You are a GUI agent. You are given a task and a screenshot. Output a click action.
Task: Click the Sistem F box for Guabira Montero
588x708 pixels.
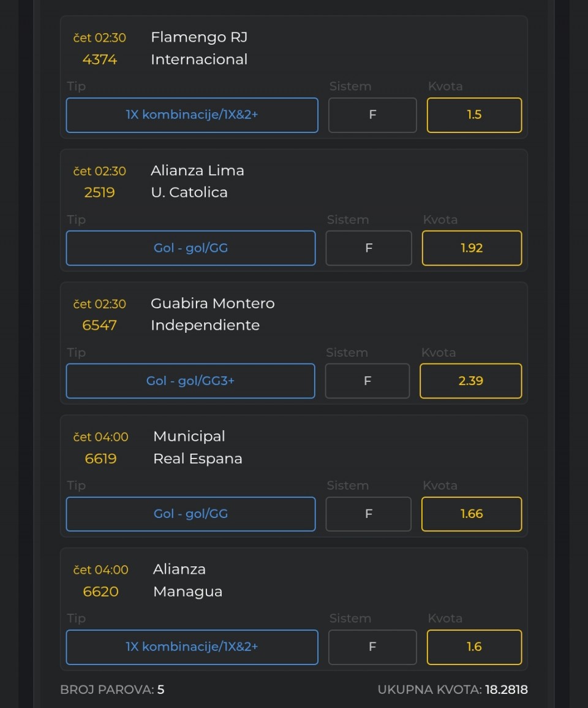coord(367,381)
